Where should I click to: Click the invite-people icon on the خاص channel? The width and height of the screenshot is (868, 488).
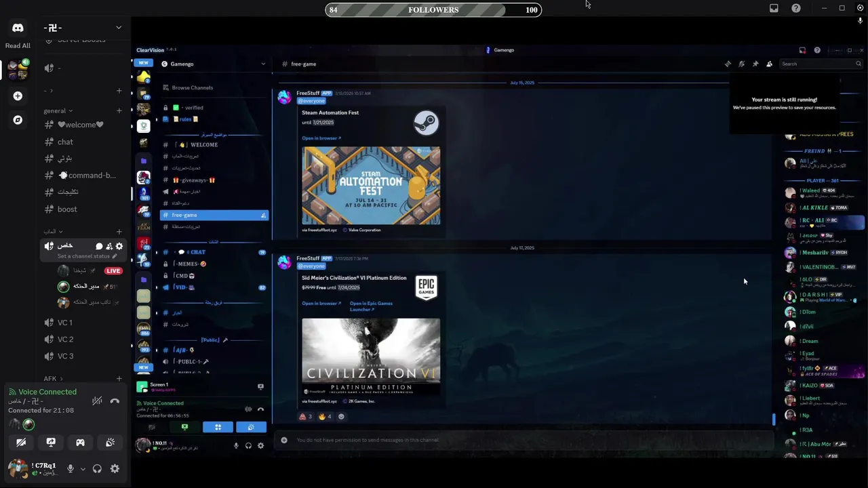(x=109, y=246)
